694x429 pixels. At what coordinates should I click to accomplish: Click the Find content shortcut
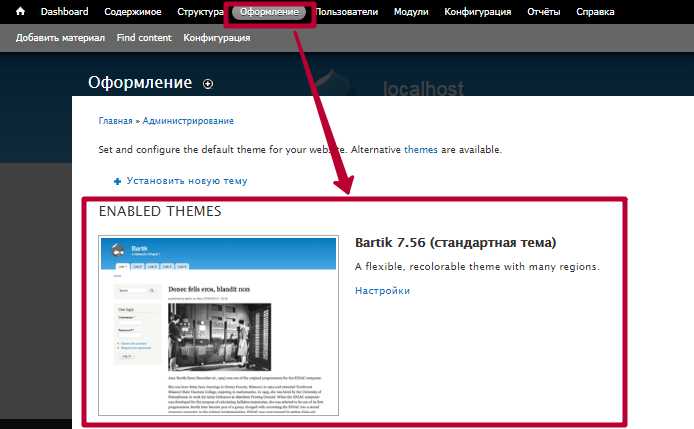pos(144,38)
